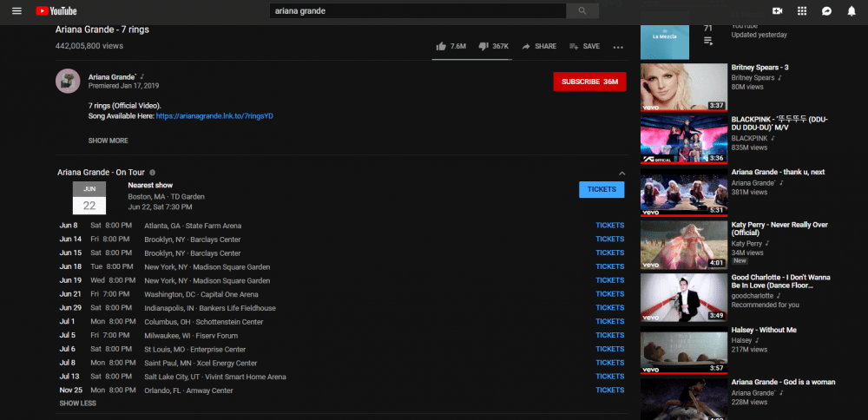The image size is (868, 420).
Task: Click the Share arrow button
Action: (x=539, y=47)
